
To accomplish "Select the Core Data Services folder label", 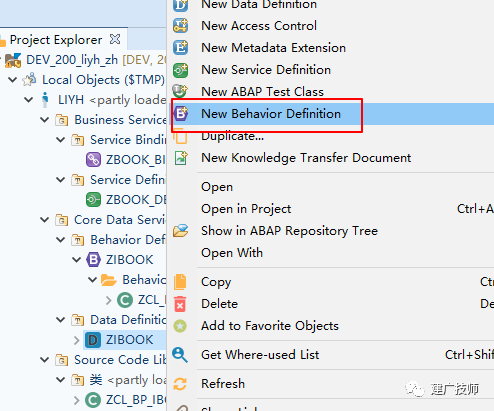I will point(120,220).
